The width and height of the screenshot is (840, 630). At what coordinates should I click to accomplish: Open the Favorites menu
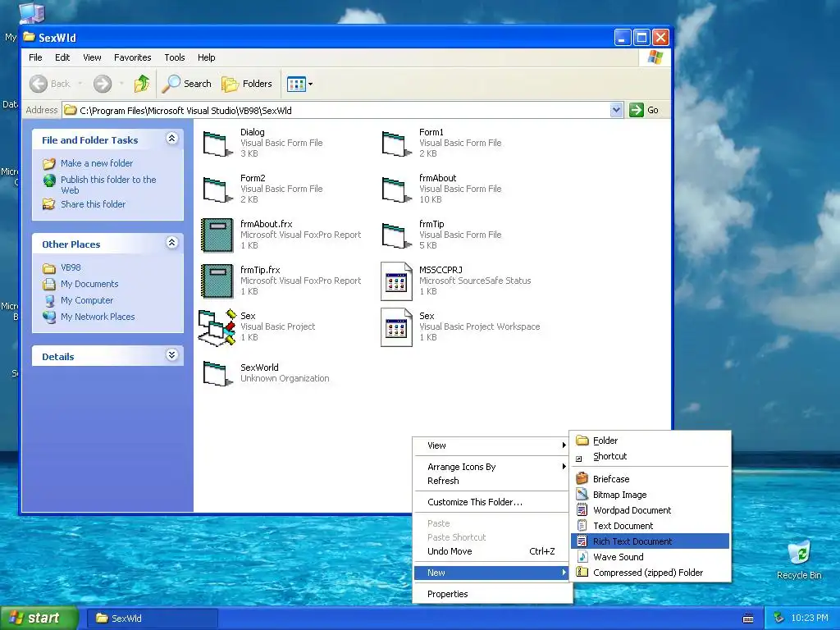[132, 57]
